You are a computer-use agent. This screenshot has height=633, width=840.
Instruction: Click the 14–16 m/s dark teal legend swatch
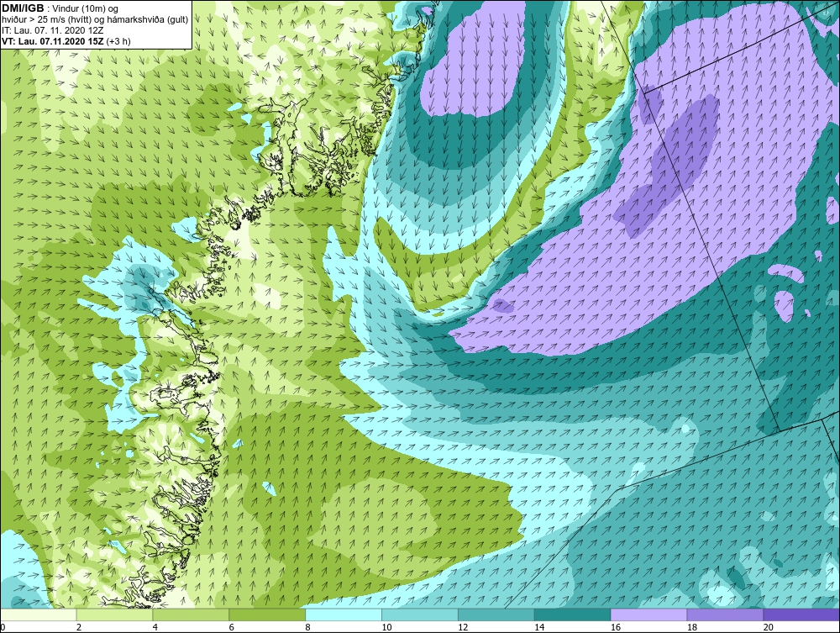click(573, 615)
